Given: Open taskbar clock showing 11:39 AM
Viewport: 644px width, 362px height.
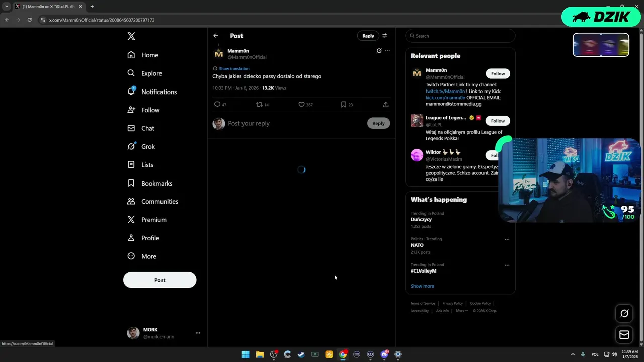Looking at the screenshot, I should 630,354.
